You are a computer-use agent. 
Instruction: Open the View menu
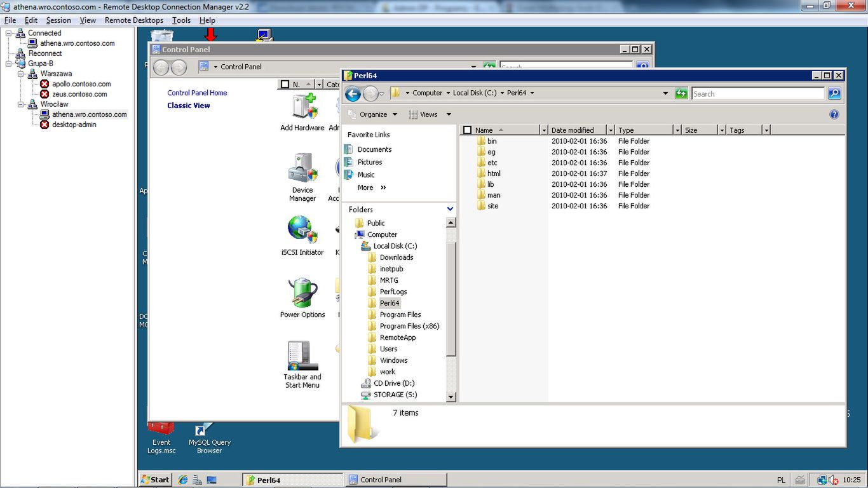coord(88,20)
